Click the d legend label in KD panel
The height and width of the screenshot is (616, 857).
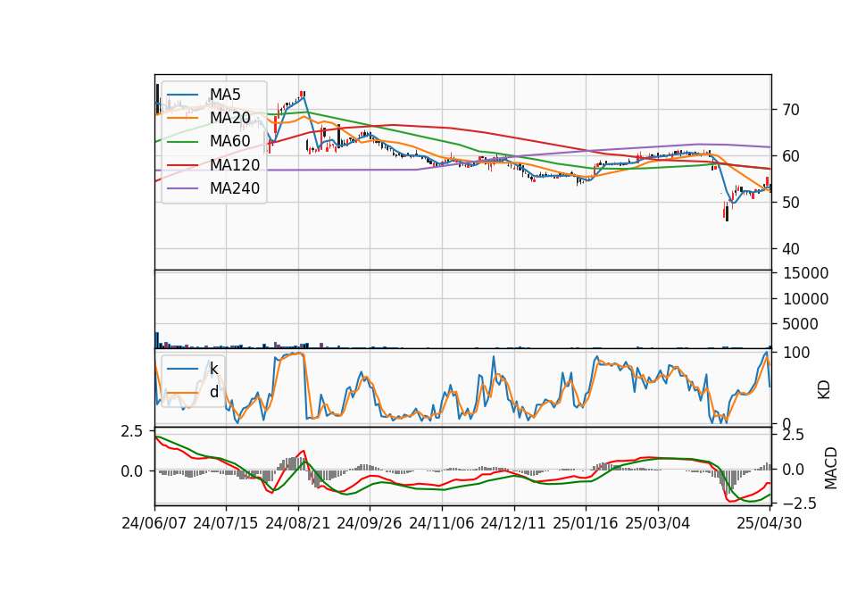(x=214, y=392)
